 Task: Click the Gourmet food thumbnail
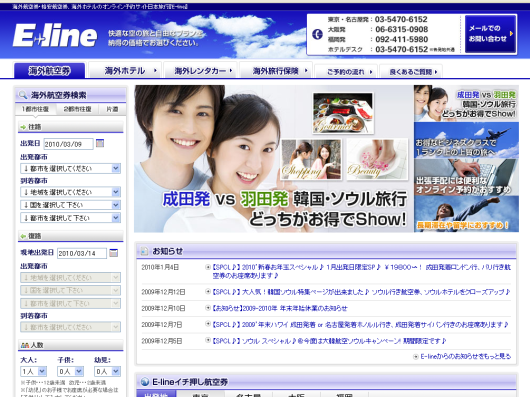coord(343,113)
